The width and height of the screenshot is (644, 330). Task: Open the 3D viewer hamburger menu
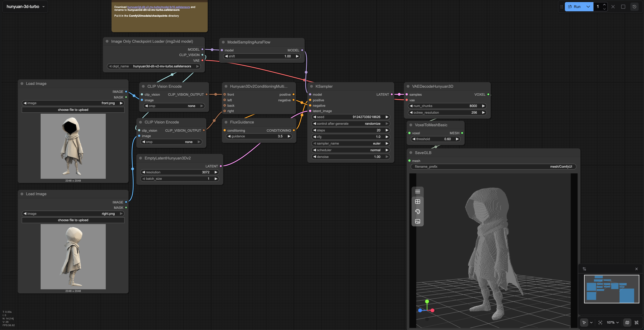pyautogui.click(x=417, y=192)
